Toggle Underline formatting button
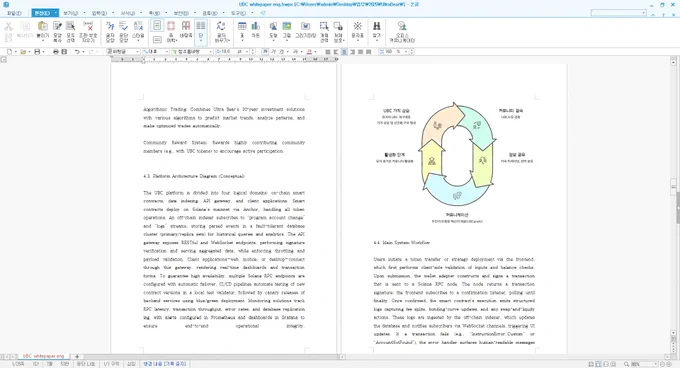The image size is (680, 368). pyautogui.click(x=281, y=52)
